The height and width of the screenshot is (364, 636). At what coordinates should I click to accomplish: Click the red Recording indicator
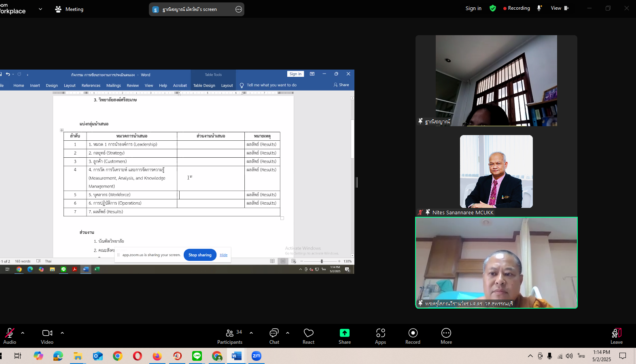pyautogui.click(x=517, y=8)
